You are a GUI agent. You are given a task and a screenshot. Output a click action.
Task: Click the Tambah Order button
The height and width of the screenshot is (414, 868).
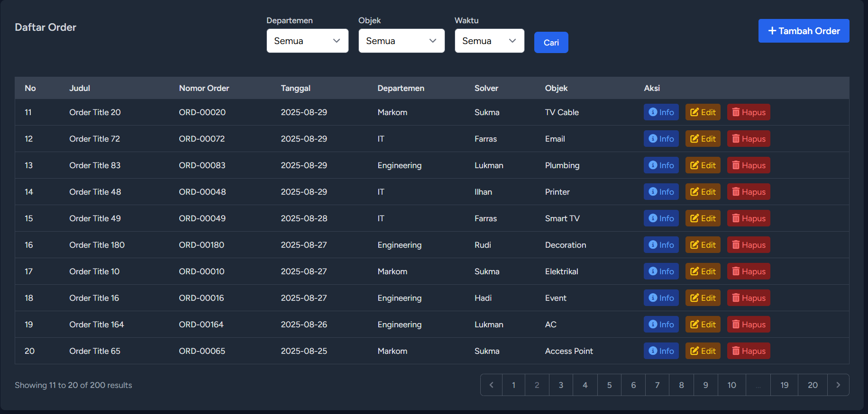click(804, 31)
